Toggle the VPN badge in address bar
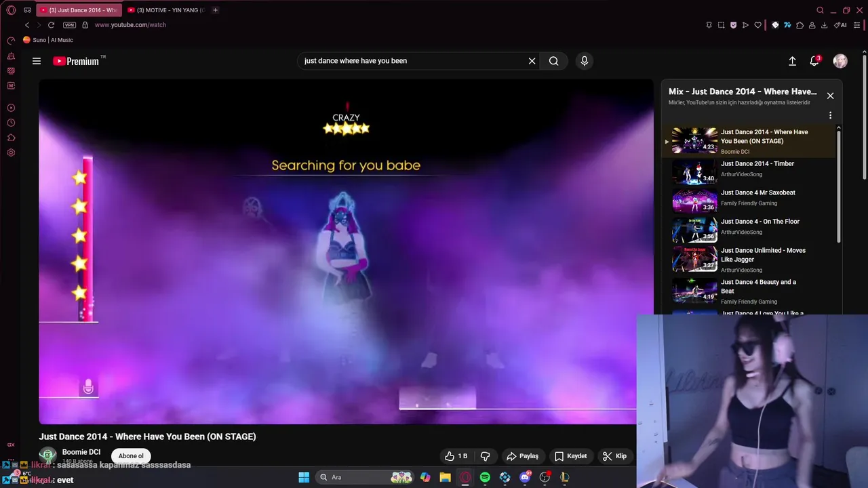The image size is (868, 488). tap(69, 25)
